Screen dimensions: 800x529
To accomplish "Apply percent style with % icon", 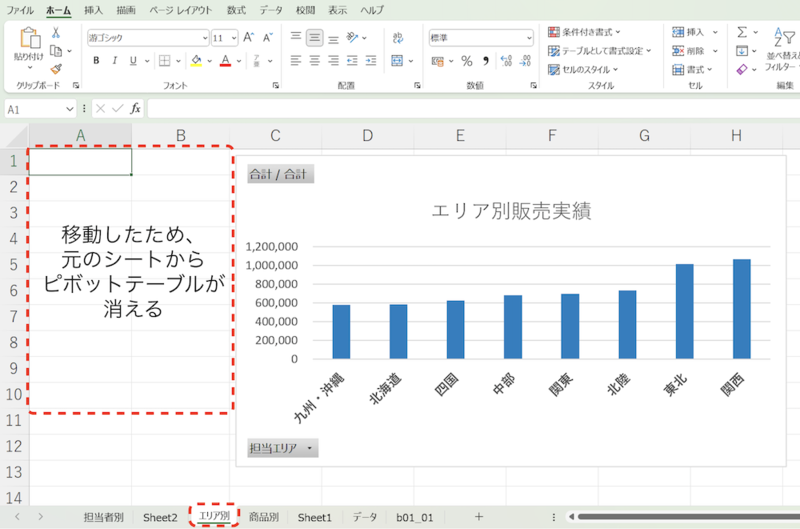I will tap(467, 61).
